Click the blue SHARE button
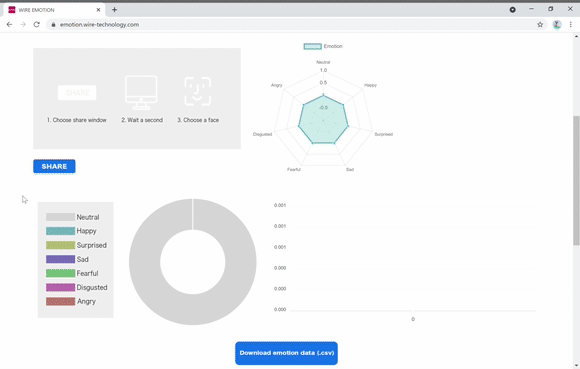This screenshot has width=580, height=369. (x=54, y=166)
